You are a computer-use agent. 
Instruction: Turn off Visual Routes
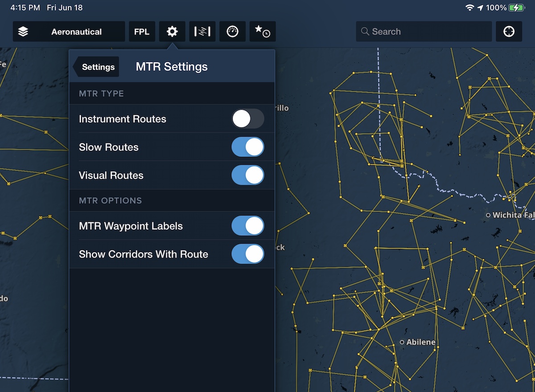tap(248, 175)
